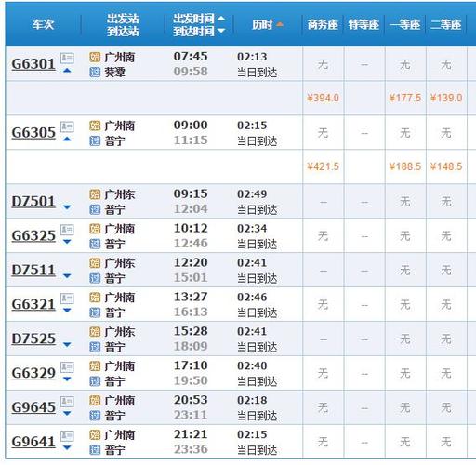The image size is (476, 465).
Task: Click origin-station icon in G9641 row
Action: [x=95, y=434]
